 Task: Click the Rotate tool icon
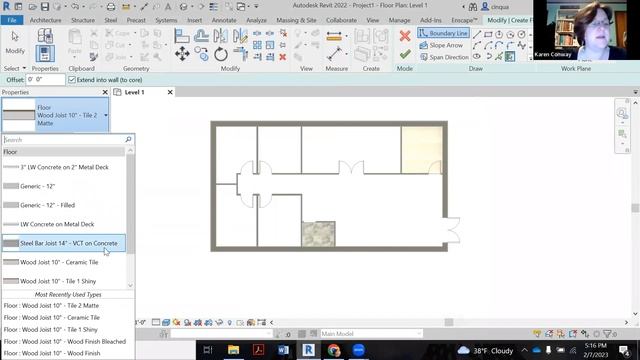pos(220,53)
